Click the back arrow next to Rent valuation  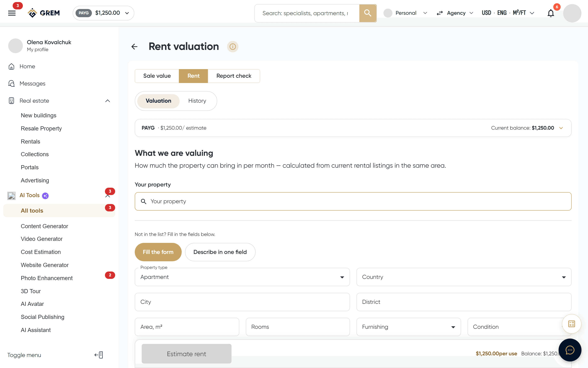[x=134, y=46]
